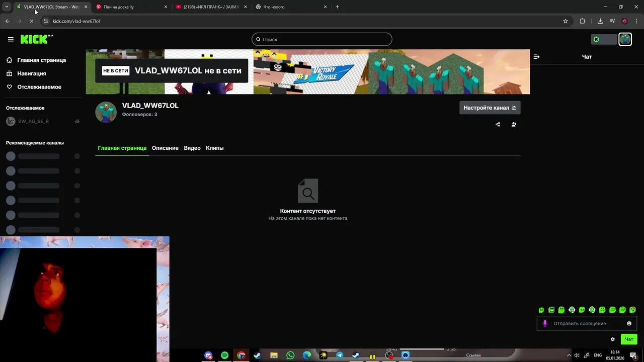Open a new browser tab
This screenshot has height=362, width=644.
tap(337, 7)
